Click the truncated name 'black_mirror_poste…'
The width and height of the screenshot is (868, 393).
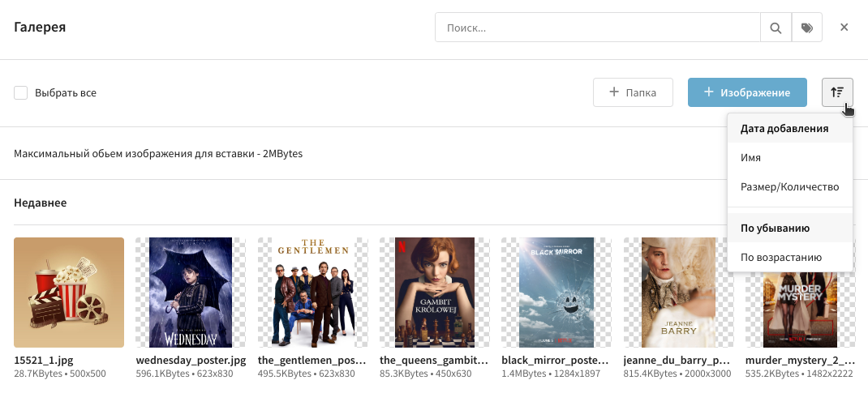pos(555,361)
